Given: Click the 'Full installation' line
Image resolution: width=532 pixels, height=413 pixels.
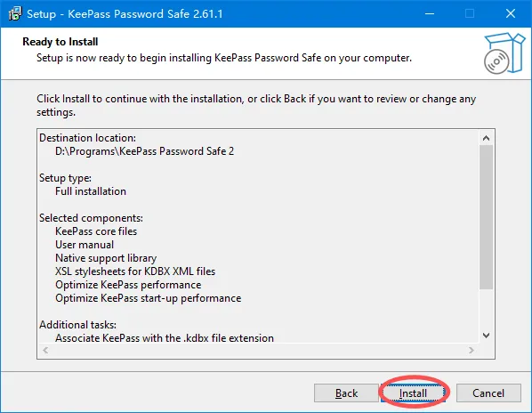Looking at the screenshot, I should (x=91, y=191).
